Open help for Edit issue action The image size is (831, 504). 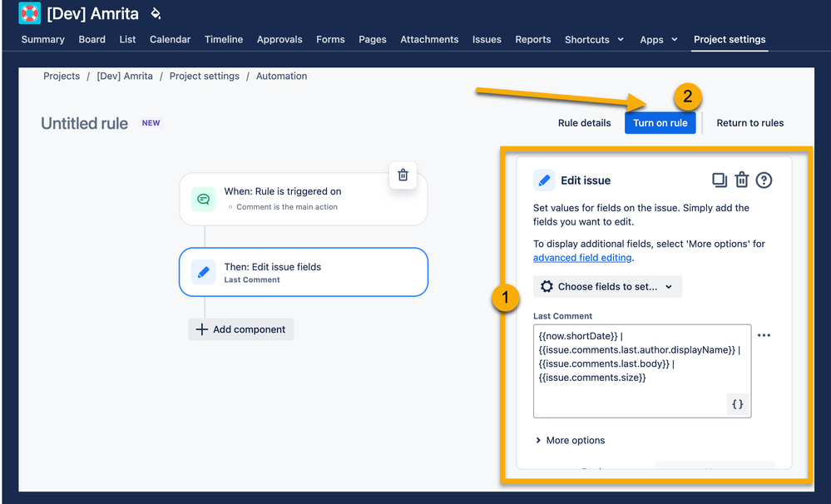pos(764,180)
